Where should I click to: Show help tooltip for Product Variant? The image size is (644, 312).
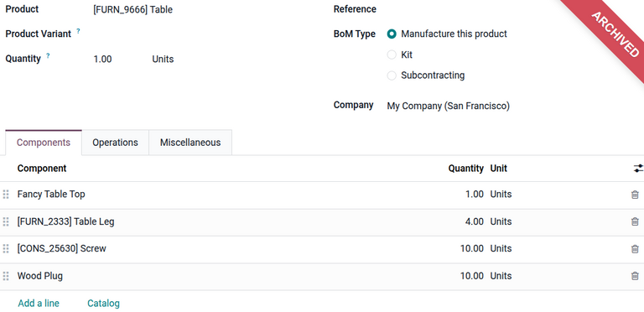[78, 31]
